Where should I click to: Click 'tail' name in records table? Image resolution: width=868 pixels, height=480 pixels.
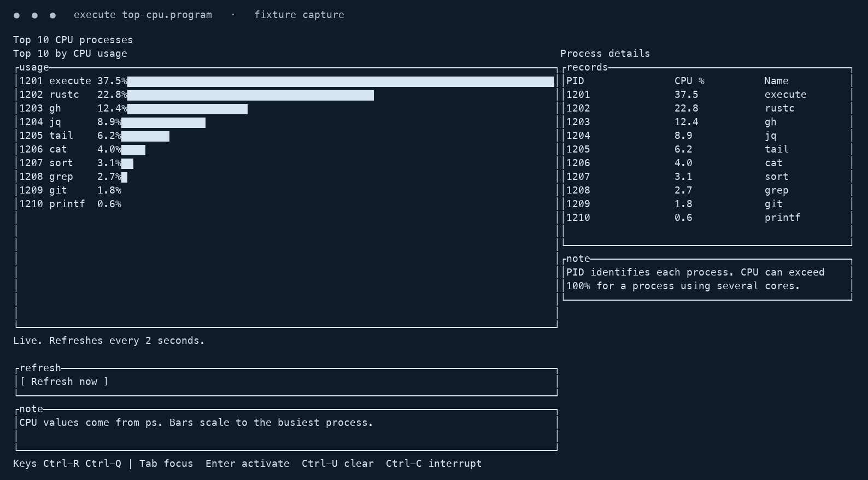coord(776,149)
